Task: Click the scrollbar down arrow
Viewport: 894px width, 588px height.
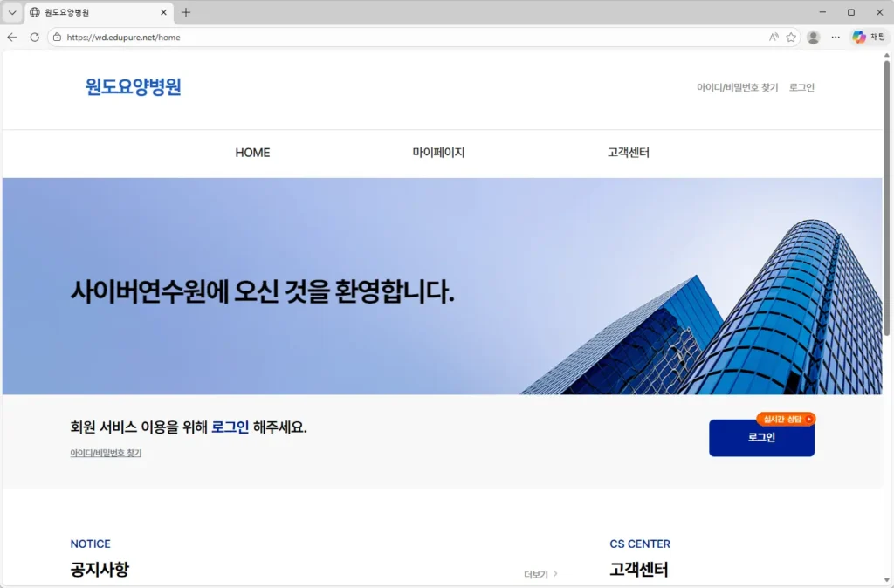Action: tap(888, 582)
